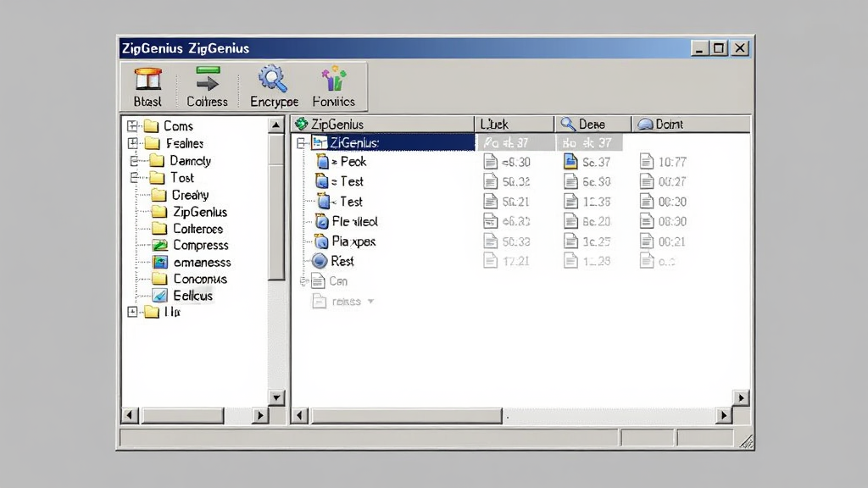Viewport: 868px width, 488px height.
Task: Click the Pia xpes file icon
Action: click(x=321, y=241)
